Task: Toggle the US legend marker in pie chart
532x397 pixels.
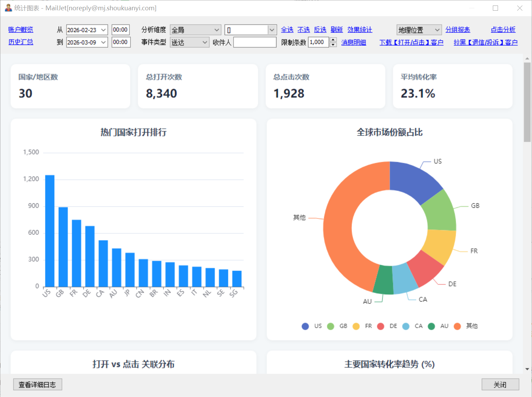Action: click(x=305, y=326)
